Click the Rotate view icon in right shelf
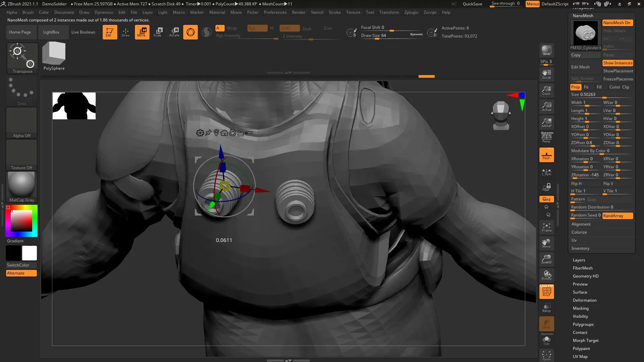 click(x=546, y=276)
